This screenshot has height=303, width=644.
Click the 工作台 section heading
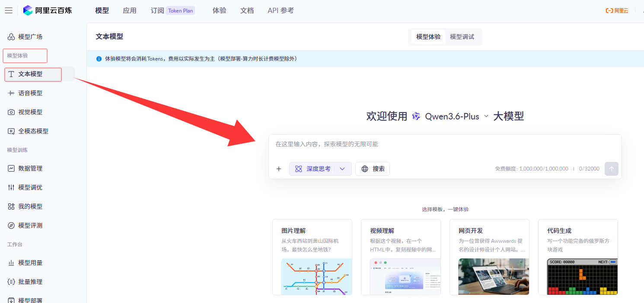[15, 245]
